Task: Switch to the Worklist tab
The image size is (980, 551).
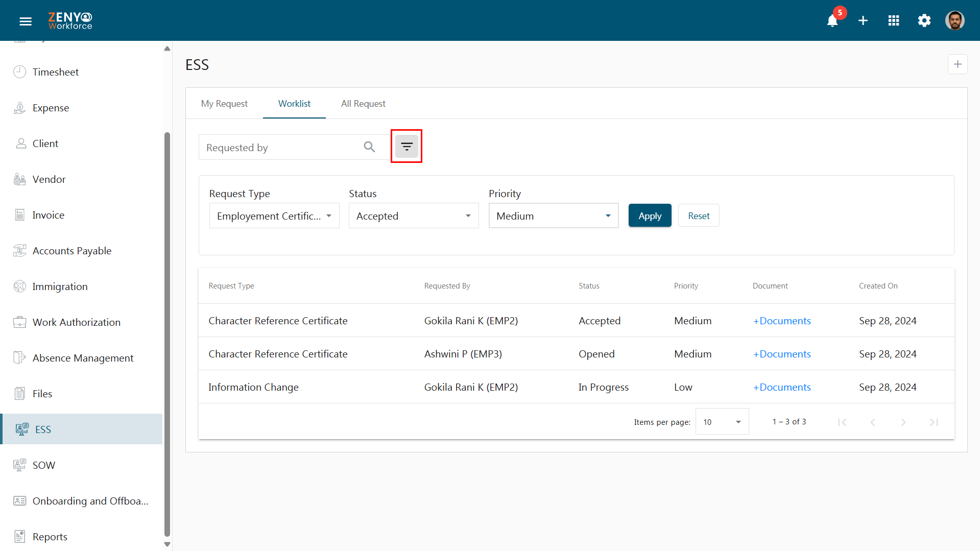Action: click(x=294, y=104)
